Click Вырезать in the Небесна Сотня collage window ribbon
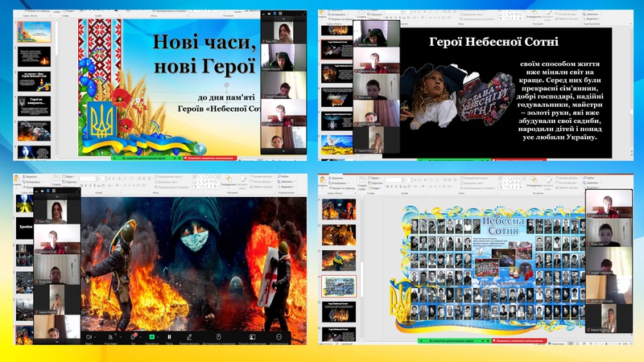The width and height of the screenshot is (644, 362). 336,179
